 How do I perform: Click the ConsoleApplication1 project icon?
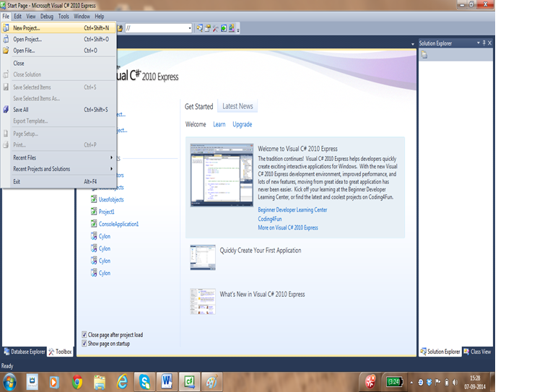pos(94,224)
